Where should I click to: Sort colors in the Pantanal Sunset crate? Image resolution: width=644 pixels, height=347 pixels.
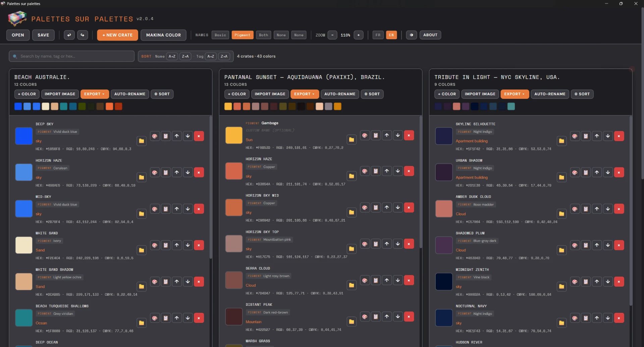click(x=372, y=94)
